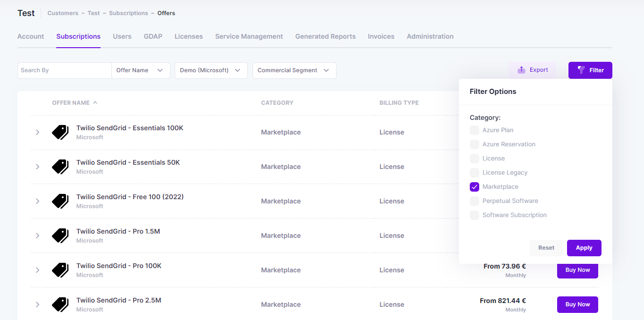Image resolution: width=644 pixels, height=320 pixels.
Task: Open the Users tab
Action: [x=122, y=36]
